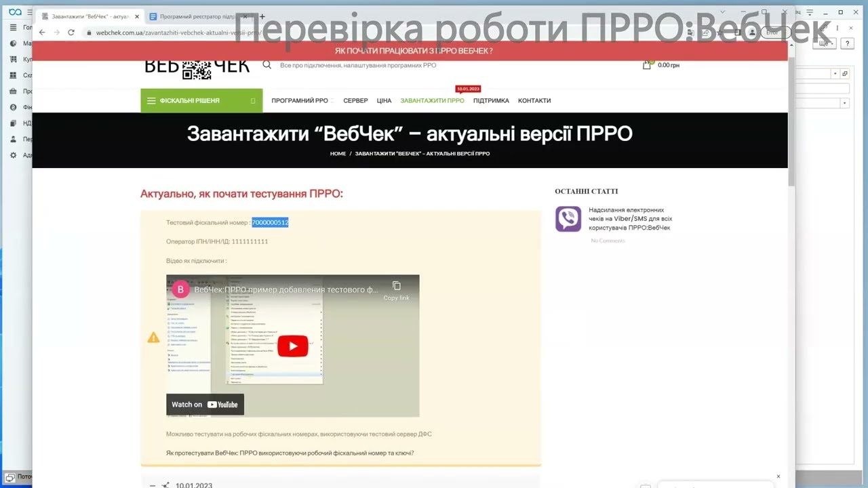This screenshot has width=868, height=488.
Task: Play the embedded YouTube video
Action: (x=292, y=346)
